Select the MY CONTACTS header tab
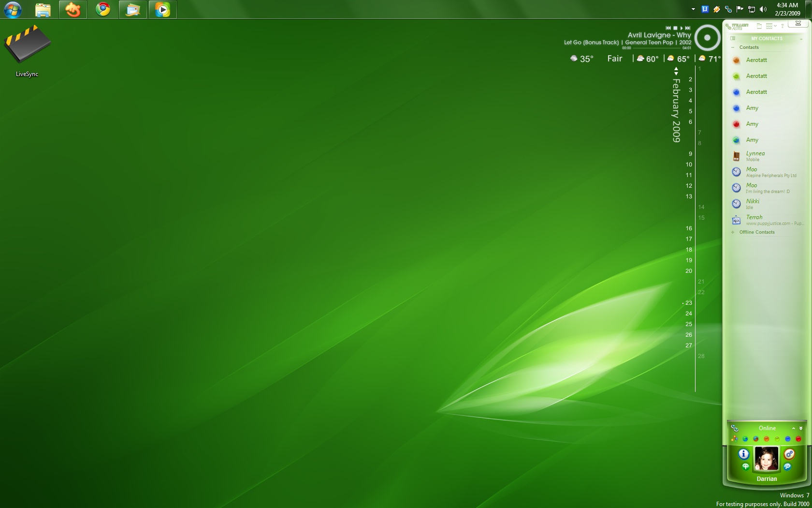Viewport: 812px width, 508px height. click(767, 39)
